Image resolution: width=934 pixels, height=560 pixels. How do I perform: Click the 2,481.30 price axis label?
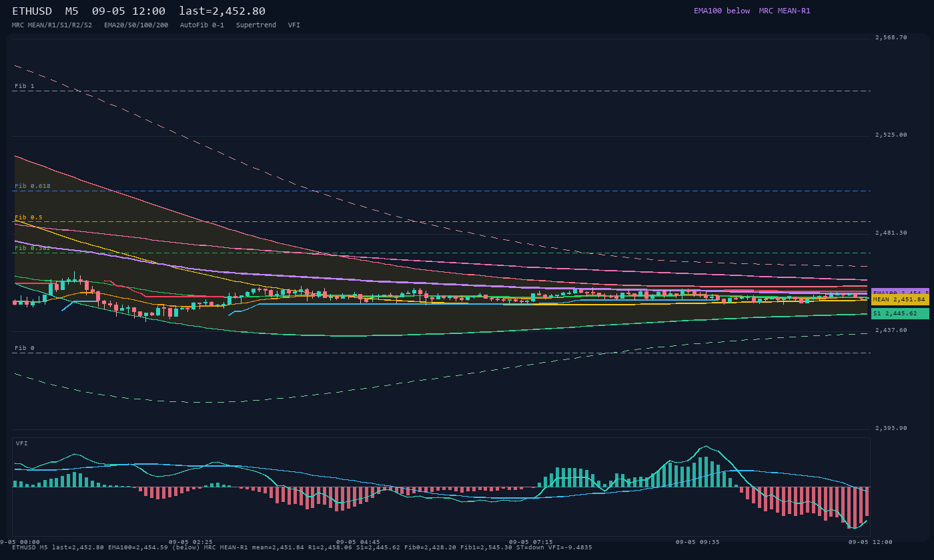point(891,233)
